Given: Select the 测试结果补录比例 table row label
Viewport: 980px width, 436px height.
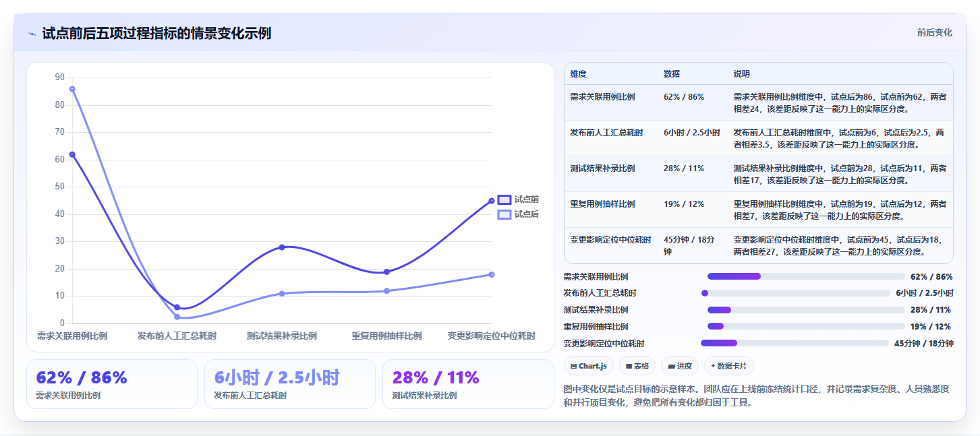Looking at the screenshot, I should pyautogui.click(x=602, y=168).
